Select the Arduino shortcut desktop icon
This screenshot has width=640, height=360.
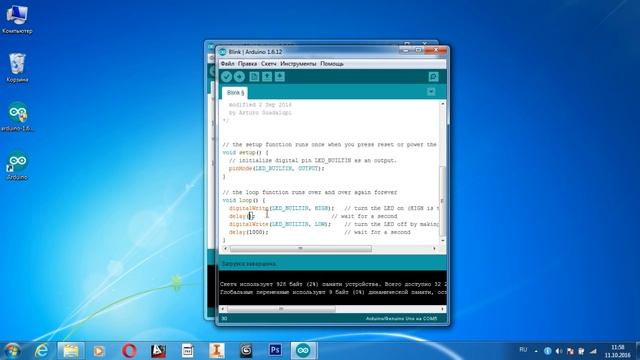tap(17, 166)
